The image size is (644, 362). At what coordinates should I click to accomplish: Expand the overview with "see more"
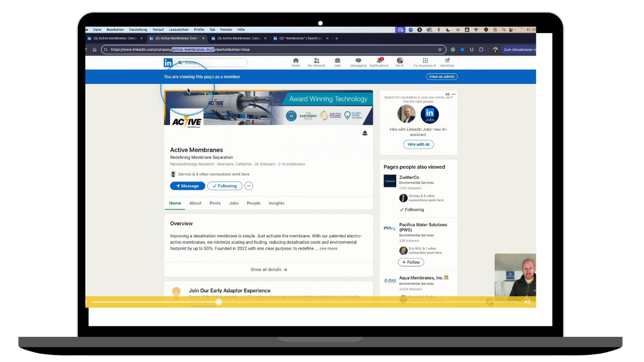point(329,248)
